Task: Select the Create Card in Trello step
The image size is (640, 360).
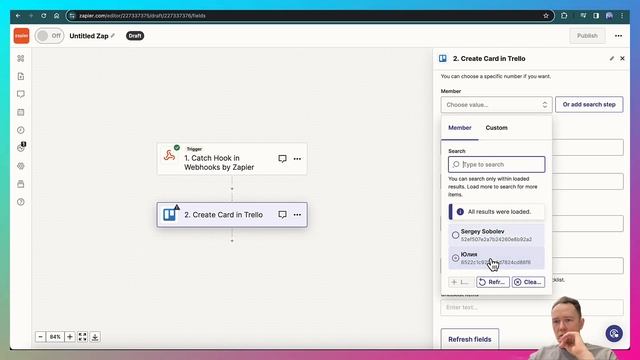Action: click(232, 215)
